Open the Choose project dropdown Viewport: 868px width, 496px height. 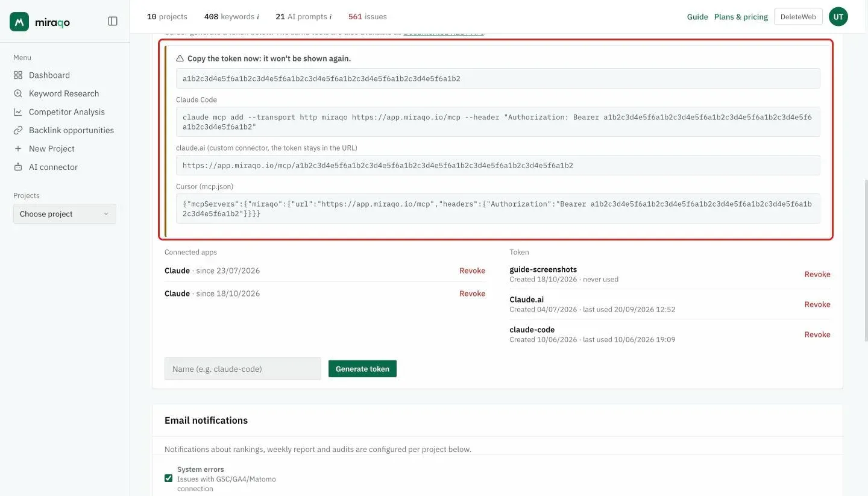point(64,214)
